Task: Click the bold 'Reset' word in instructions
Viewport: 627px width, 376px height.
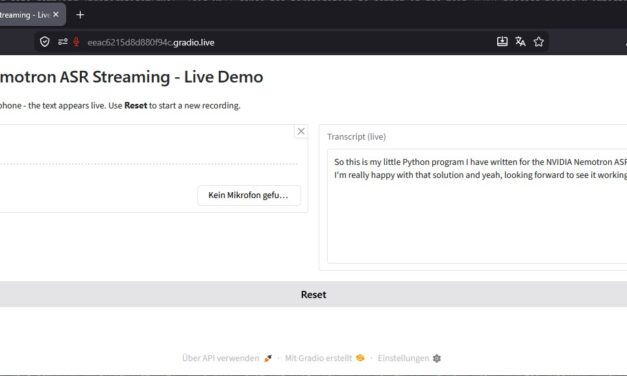Action: [136, 106]
